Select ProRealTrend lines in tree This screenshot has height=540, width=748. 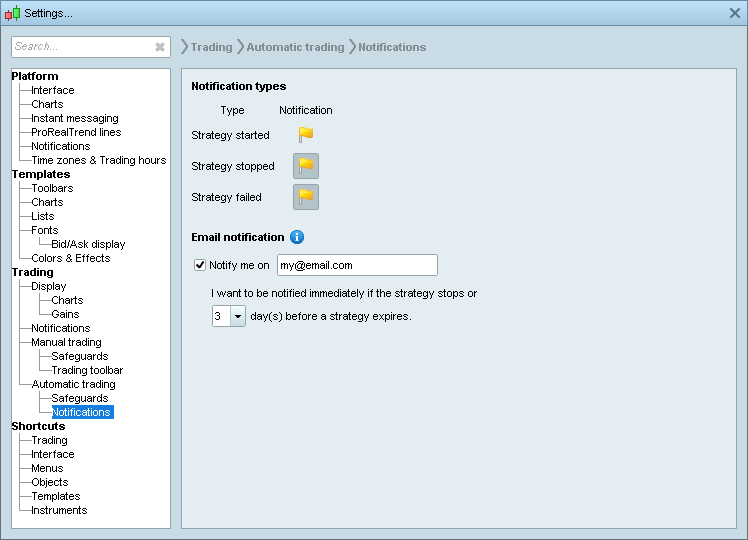(76, 132)
